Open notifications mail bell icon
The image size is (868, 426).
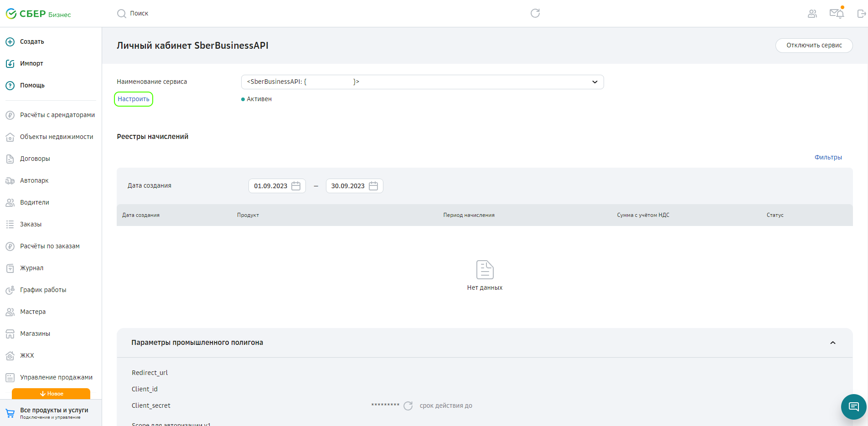(837, 13)
